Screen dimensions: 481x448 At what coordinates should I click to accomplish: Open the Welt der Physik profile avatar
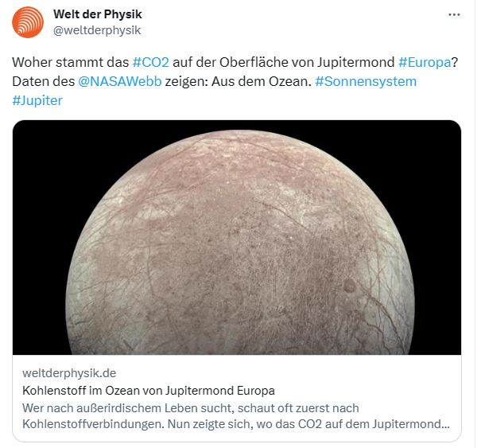[28, 22]
